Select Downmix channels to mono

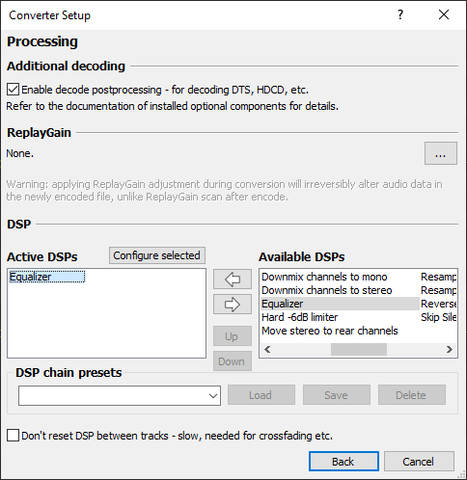pyautogui.click(x=324, y=277)
